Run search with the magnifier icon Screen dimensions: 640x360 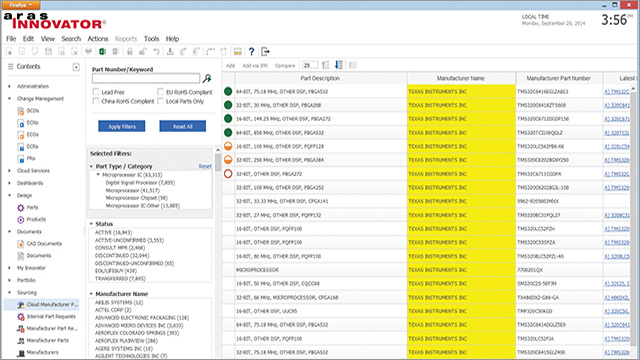click(207, 78)
